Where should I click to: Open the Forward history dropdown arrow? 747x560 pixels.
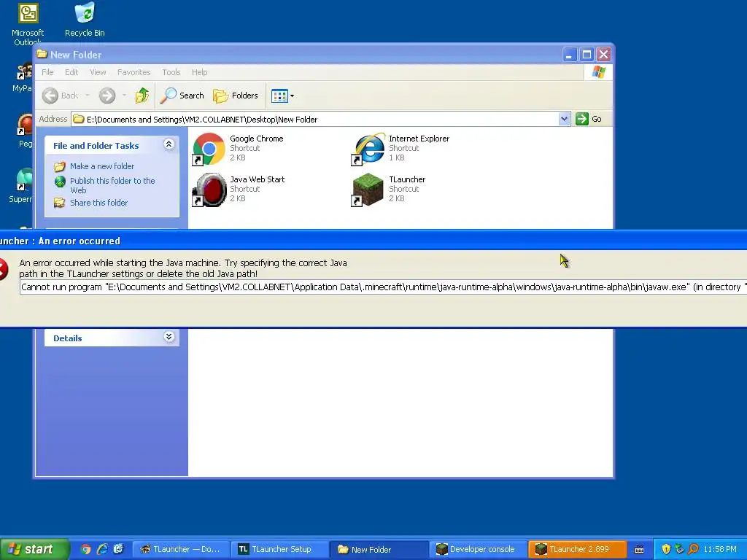tap(124, 96)
